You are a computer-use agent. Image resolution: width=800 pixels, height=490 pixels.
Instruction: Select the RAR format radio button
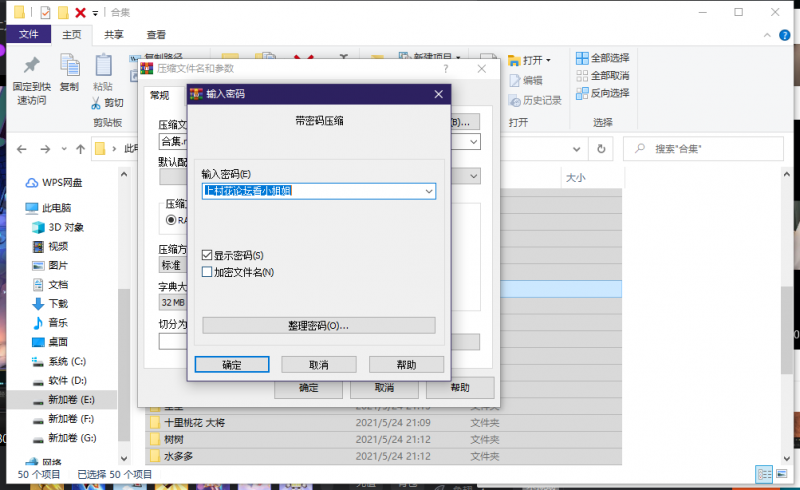coord(171,219)
